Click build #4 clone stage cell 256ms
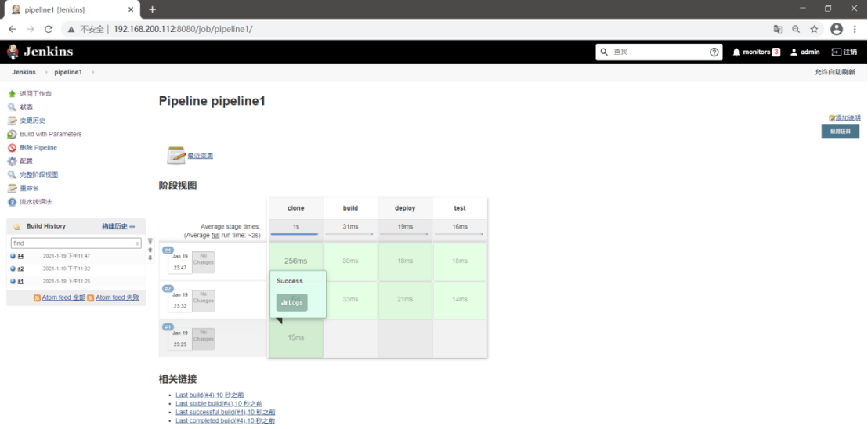This screenshot has width=868, height=429. pos(295,261)
